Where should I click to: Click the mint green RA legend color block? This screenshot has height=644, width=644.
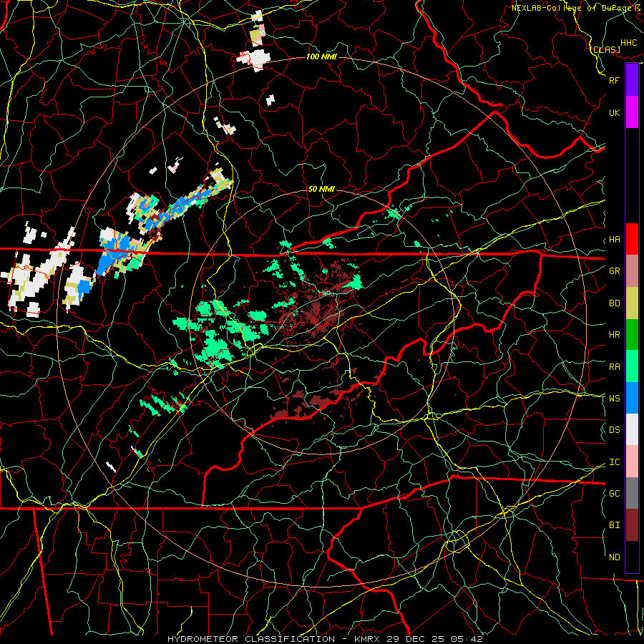pos(632,366)
